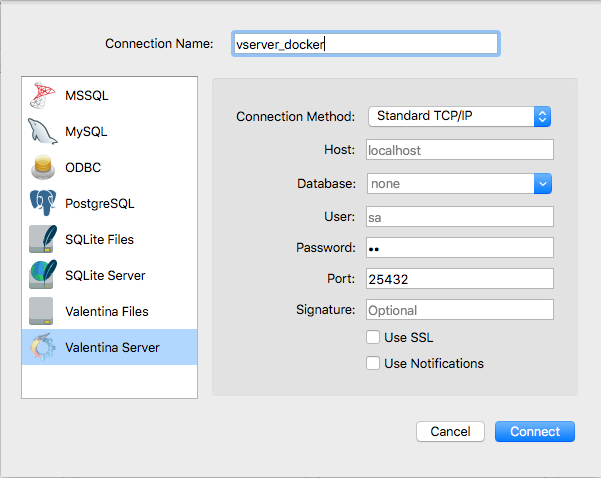Click into the Host field
Image resolution: width=601 pixels, height=478 pixels.
[x=460, y=150]
